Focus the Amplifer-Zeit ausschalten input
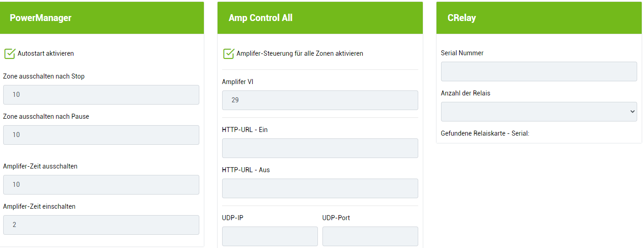This screenshot has width=644, height=248. coord(101,185)
